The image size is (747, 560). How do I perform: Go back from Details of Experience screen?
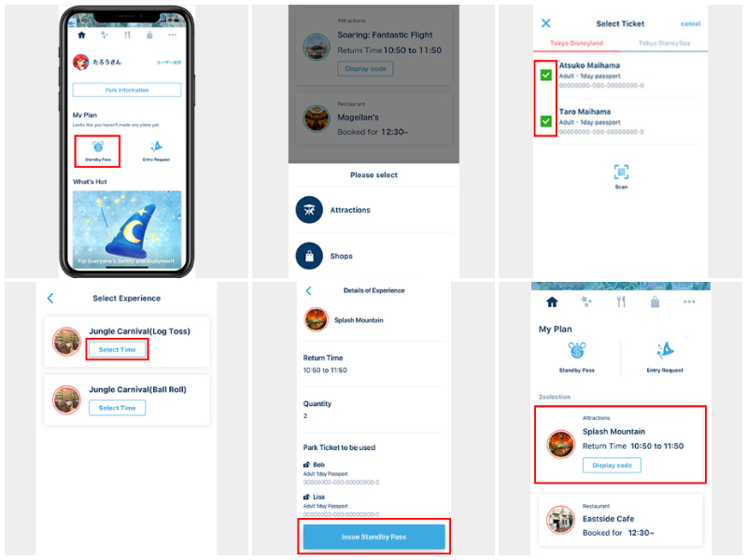[x=309, y=290]
